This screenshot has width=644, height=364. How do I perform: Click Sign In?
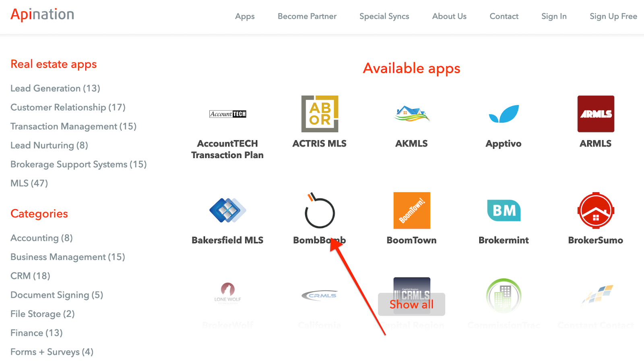click(554, 17)
